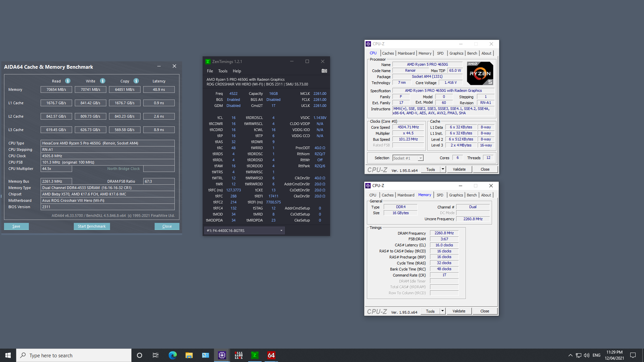Click the AIDA64 Memory Type value field

[x=107, y=188]
